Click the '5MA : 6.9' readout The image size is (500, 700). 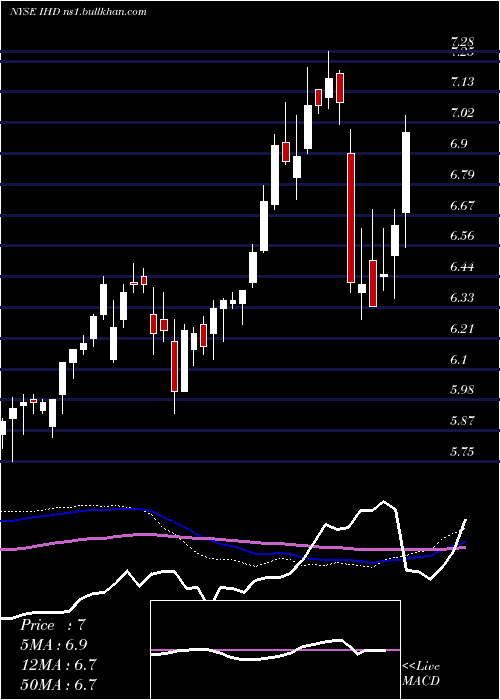[54, 645]
